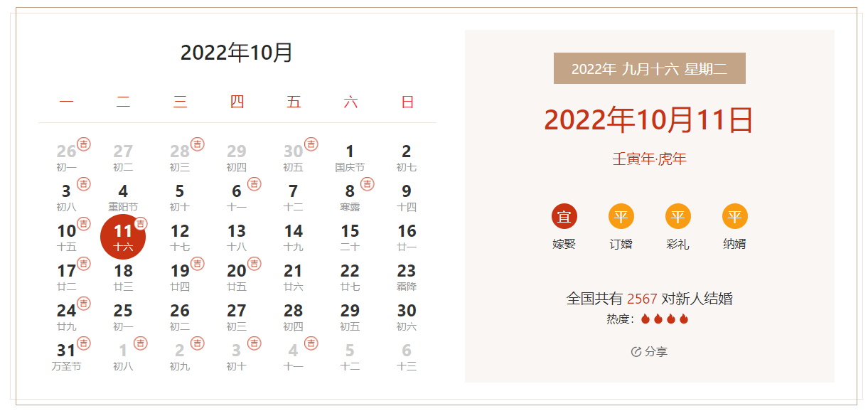Select October 21 廿六
This screenshot has height=411, width=868.
click(293, 277)
